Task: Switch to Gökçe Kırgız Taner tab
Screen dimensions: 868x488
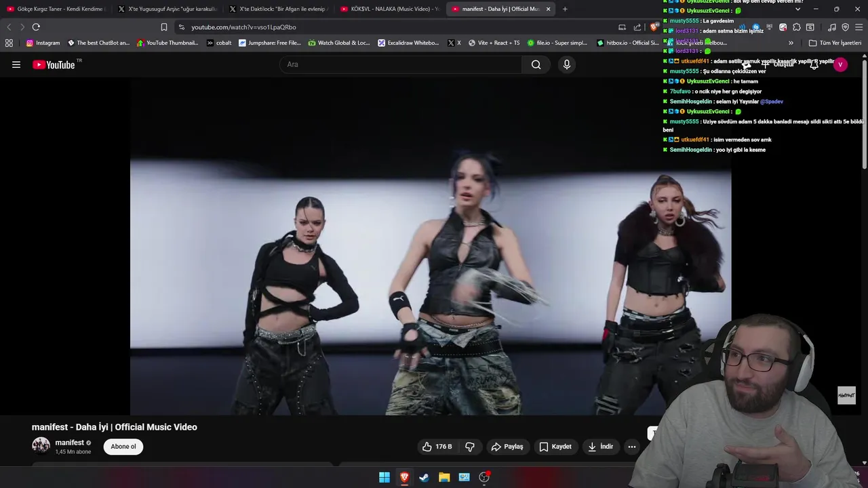Action: [x=56, y=9]
